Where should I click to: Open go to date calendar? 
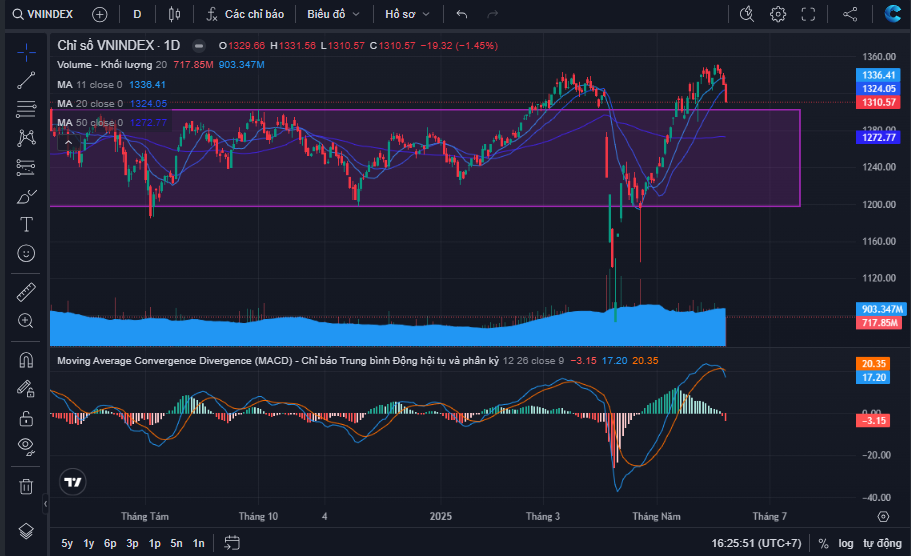point(232,543)
